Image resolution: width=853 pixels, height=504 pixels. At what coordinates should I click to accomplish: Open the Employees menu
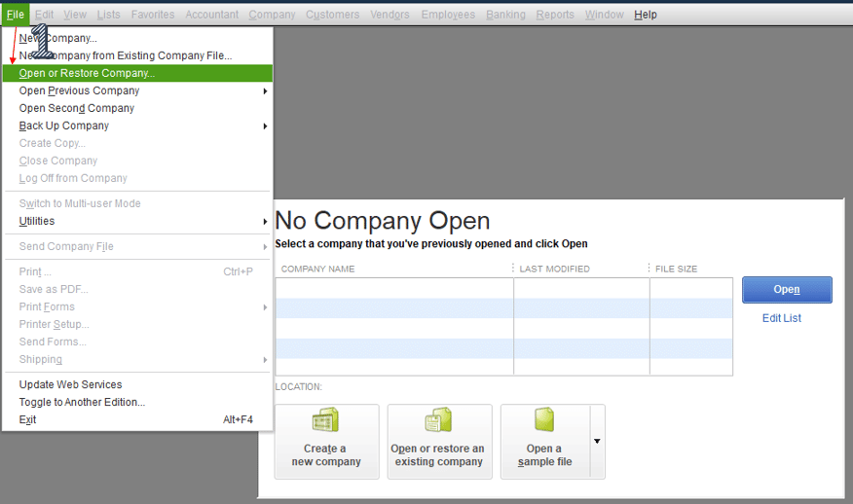(448, 15)
